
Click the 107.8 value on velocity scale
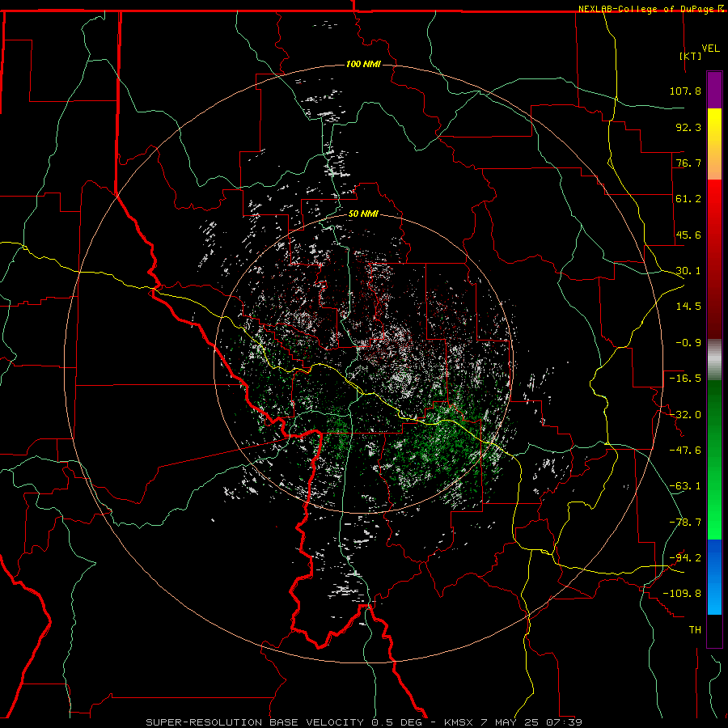point(685,91)
